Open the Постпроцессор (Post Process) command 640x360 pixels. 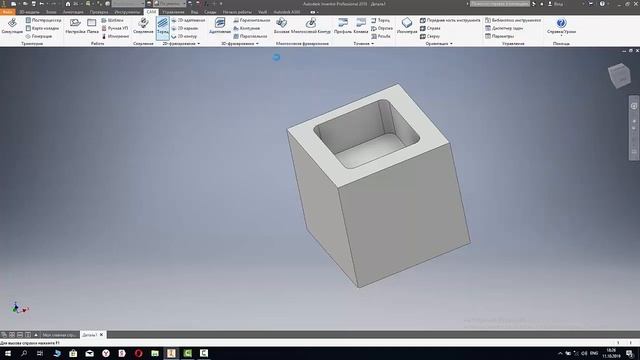click(x=43, y=20)
